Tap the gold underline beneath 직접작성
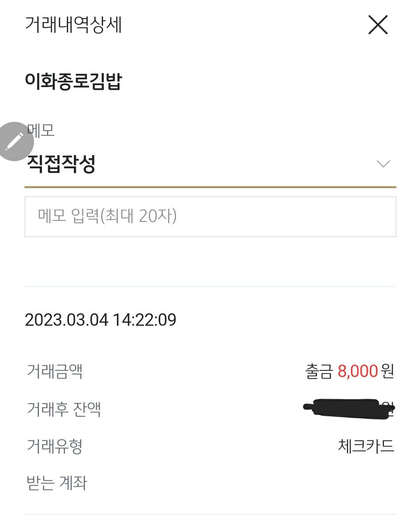 coord(210,187)
